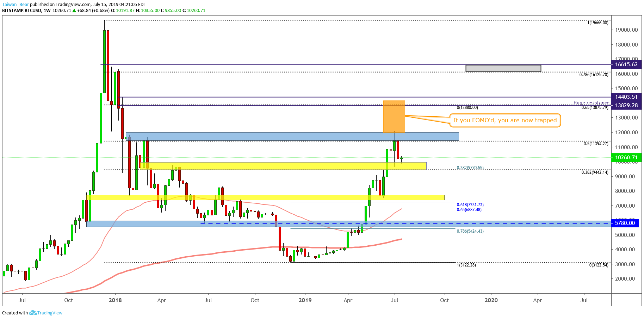Click the orange trapped zone rectangle
644x319 pixels.
pos(394,117)
